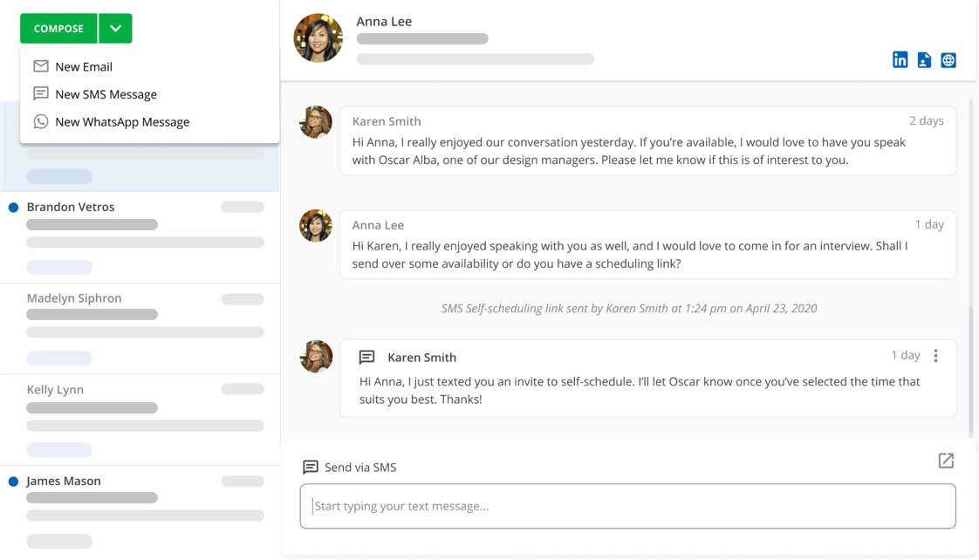Image resolution: width=979 pixels, height=560 pixels.
Task: Click the Send via SMS chat icon
Action: [310, 468]
